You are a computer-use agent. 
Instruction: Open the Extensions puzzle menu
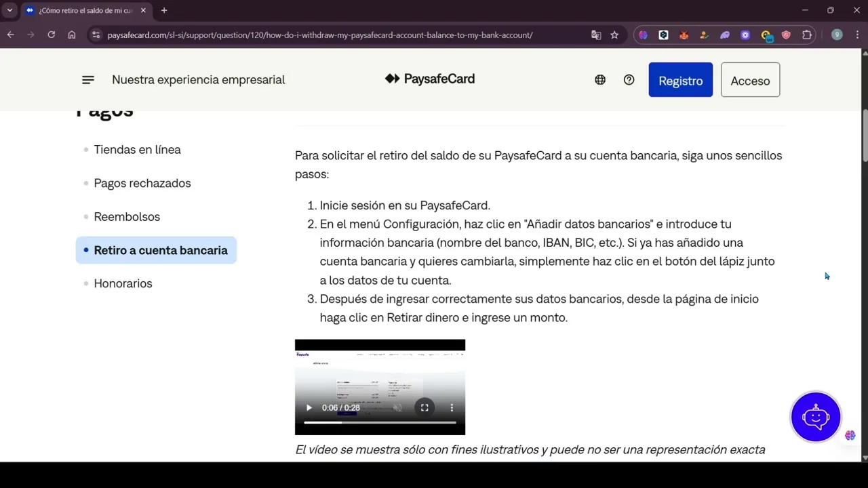807,35
